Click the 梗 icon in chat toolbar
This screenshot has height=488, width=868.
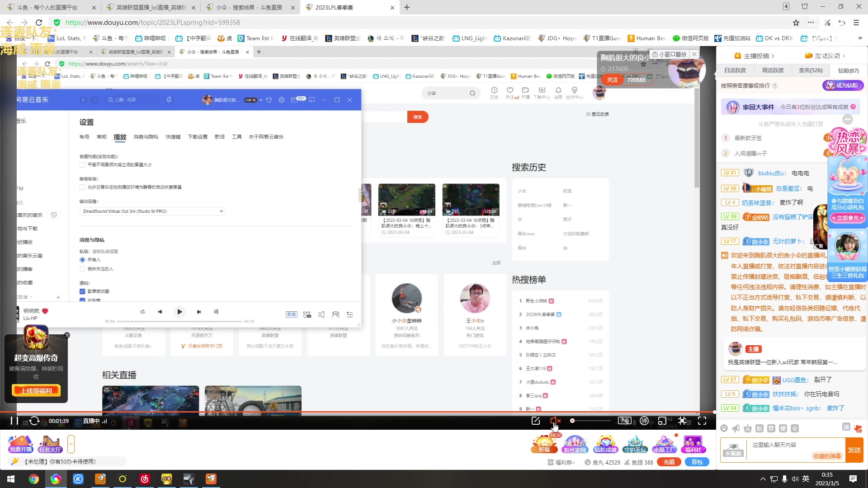tap(783, 428)
